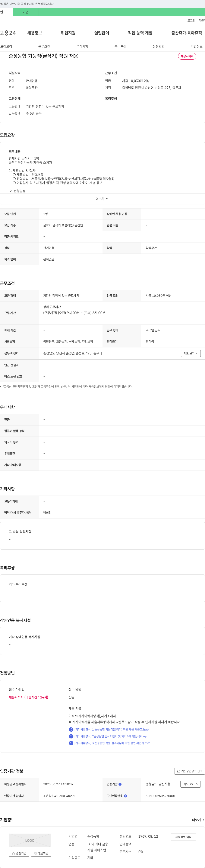Open help tooltip icon next to 구인인증번호
Screen dimensions: 205x868
coord(126,796)
